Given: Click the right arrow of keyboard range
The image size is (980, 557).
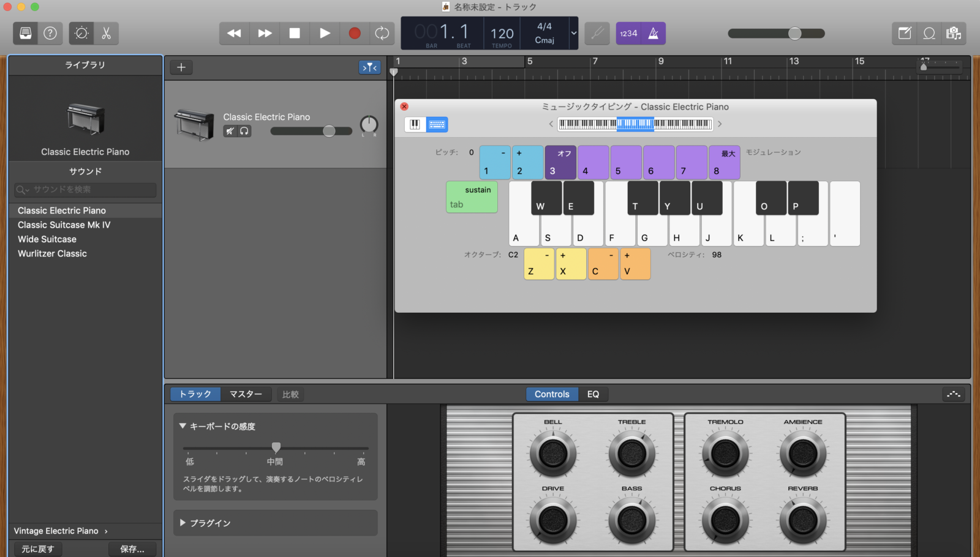Looking at the screenshot, I should [x=720, y=124].
